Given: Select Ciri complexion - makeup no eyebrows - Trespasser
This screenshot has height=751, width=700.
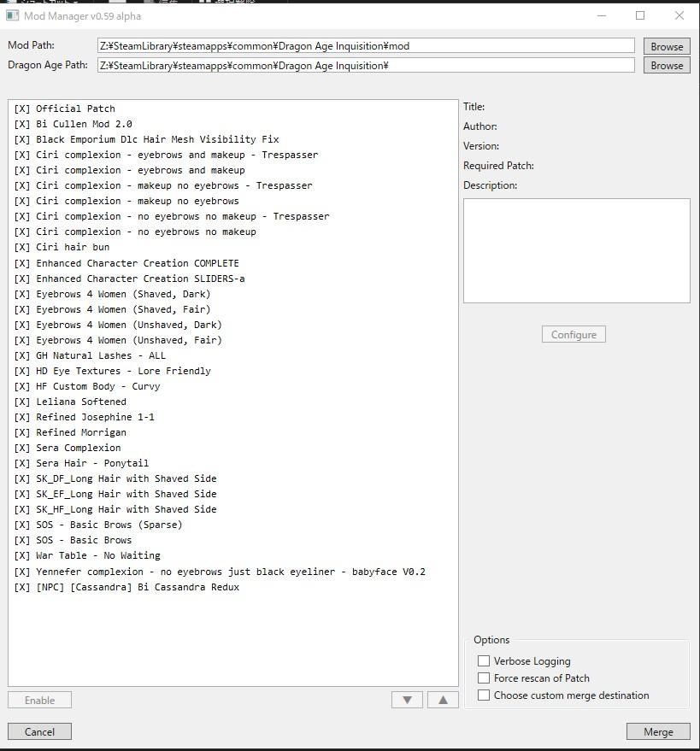Looking at the screenshot, I should click(163, 185).
